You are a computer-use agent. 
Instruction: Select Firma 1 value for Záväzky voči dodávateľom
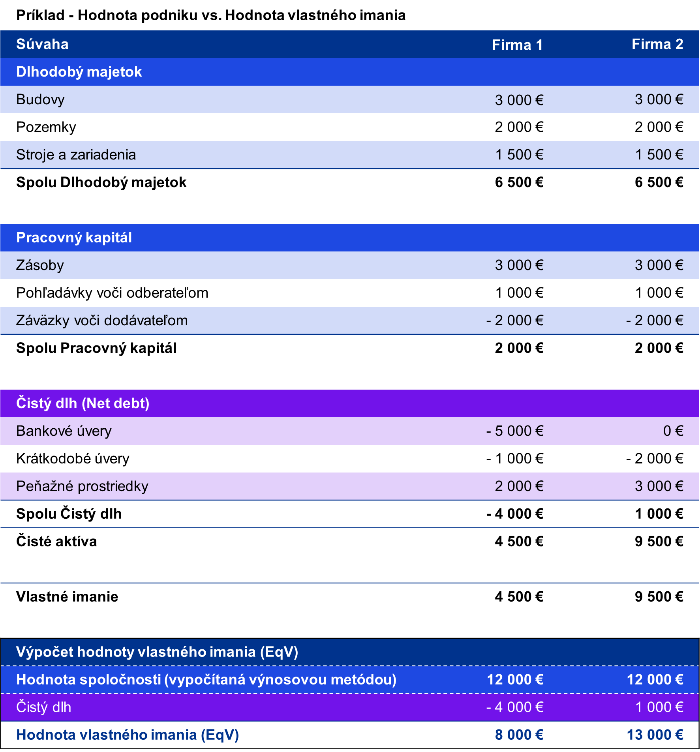pos(514,321)
